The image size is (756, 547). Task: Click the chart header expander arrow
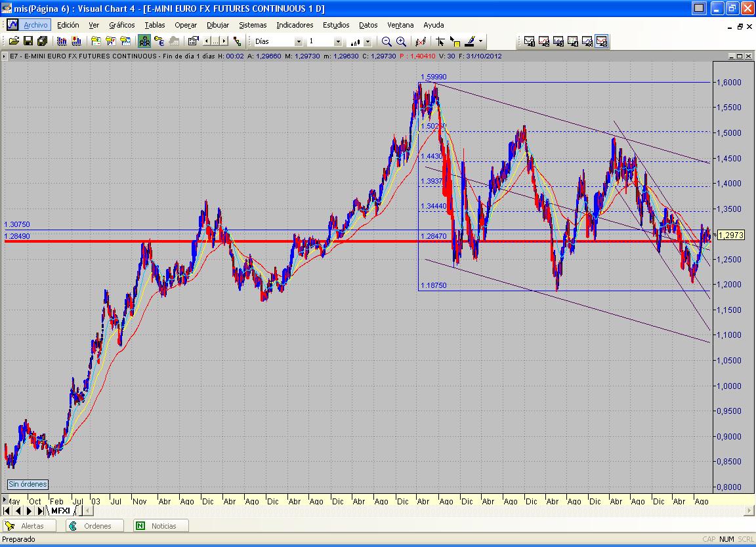tap(5, 56)
